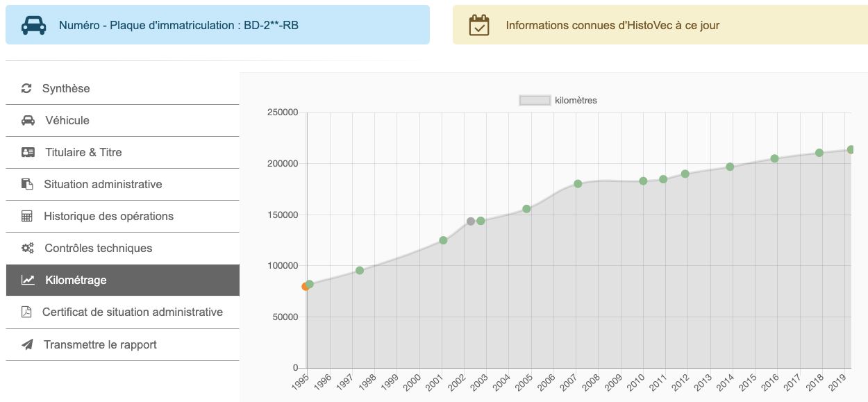The height and width of the screenshot is (402, 868).
Task: Open the Synthèse section
Action: pos(66,88)
